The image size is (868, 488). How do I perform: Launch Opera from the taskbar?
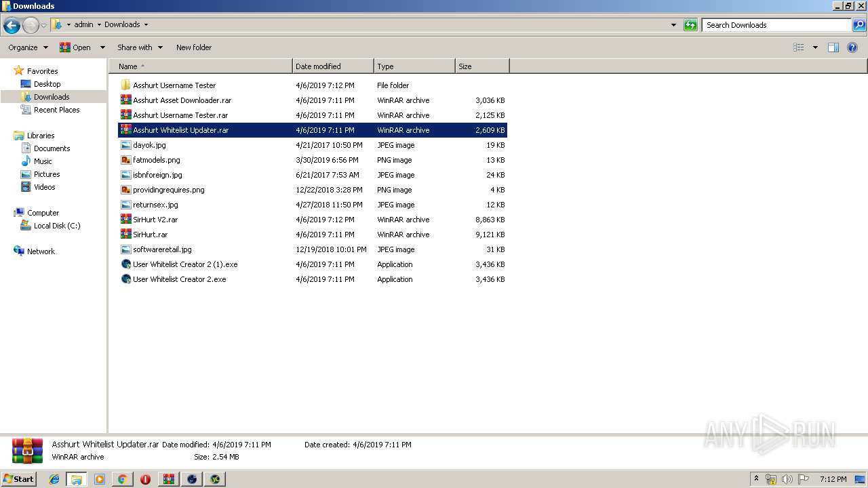click(145, 479)
